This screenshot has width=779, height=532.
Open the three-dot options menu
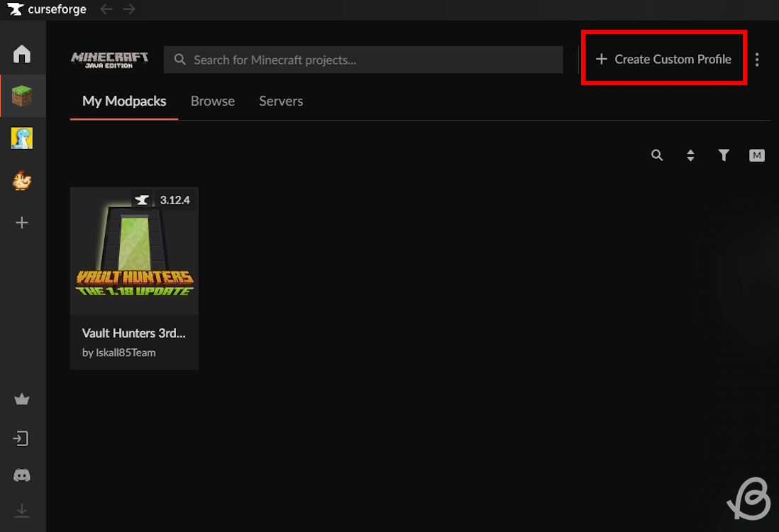[x=757, y=60]
